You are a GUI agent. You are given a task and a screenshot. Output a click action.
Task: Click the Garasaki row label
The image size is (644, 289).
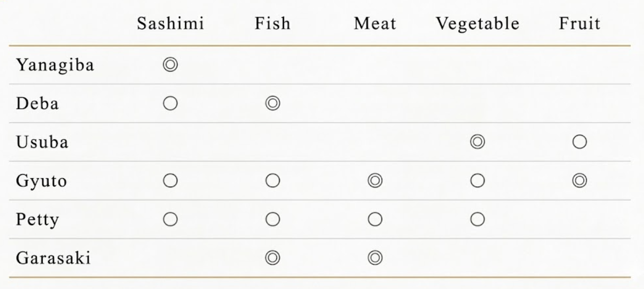[53, 258]
